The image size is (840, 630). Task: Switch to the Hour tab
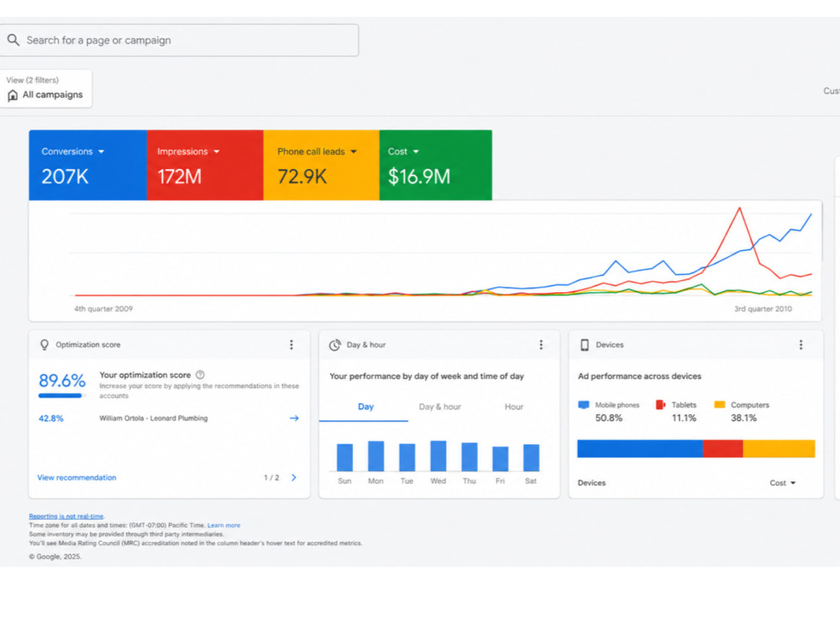[514, 407]
